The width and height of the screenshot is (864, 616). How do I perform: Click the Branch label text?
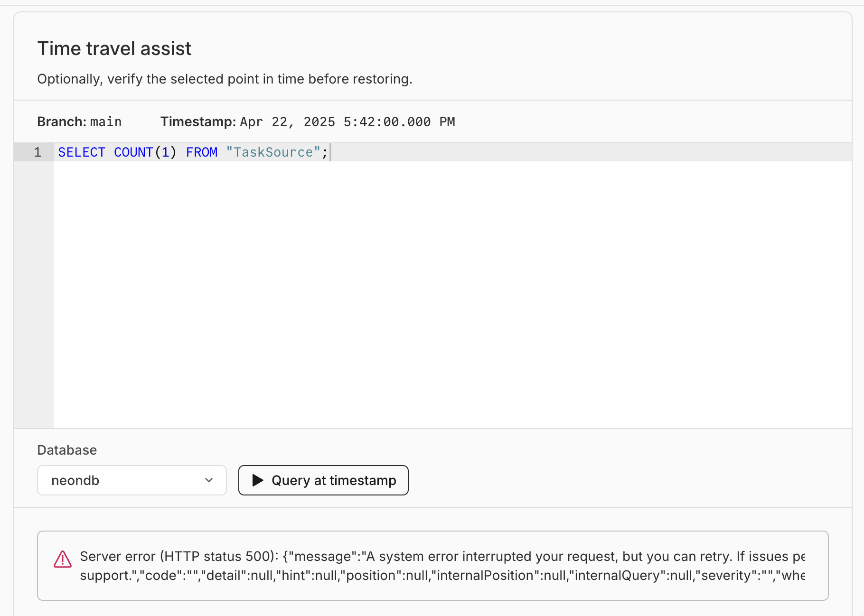tap(62, 122)
